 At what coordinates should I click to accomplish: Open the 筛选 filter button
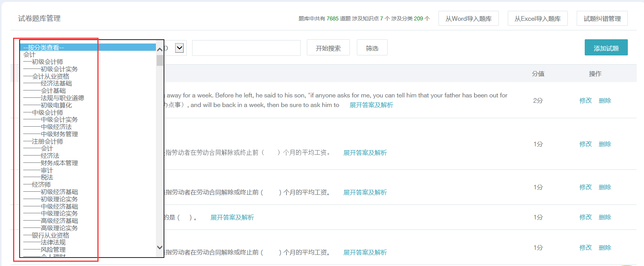point(372,48)
